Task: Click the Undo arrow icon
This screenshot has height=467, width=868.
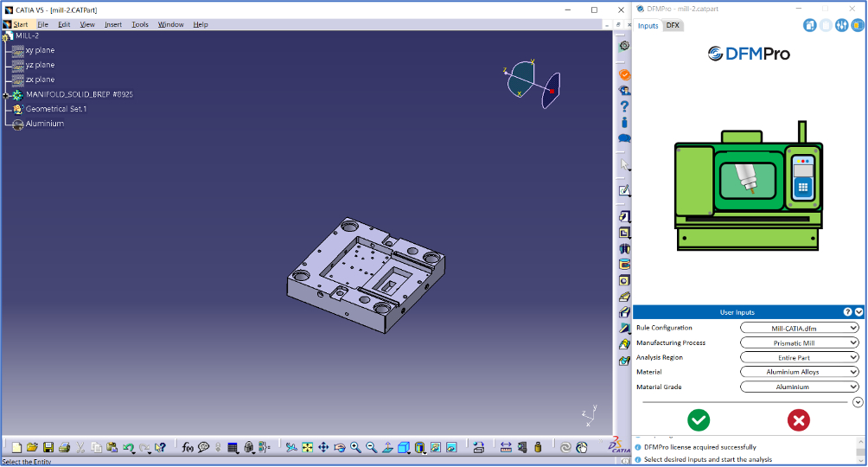Action: (x=129, y=448)
